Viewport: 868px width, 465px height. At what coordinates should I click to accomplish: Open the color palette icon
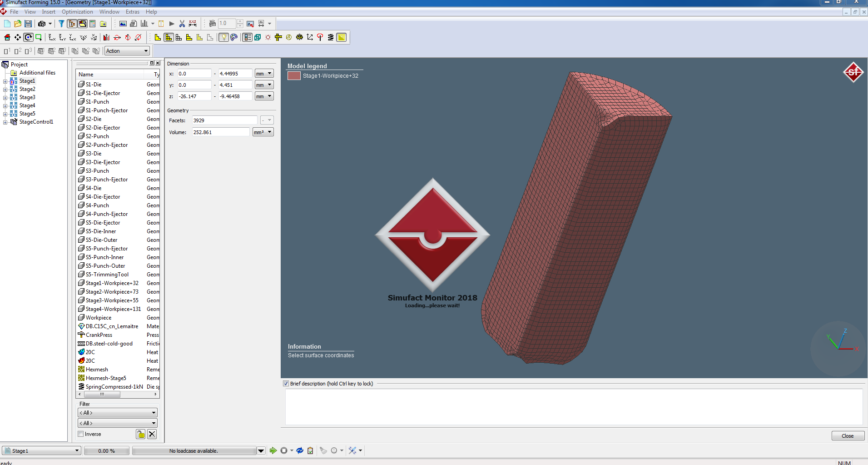coord(234,37)
